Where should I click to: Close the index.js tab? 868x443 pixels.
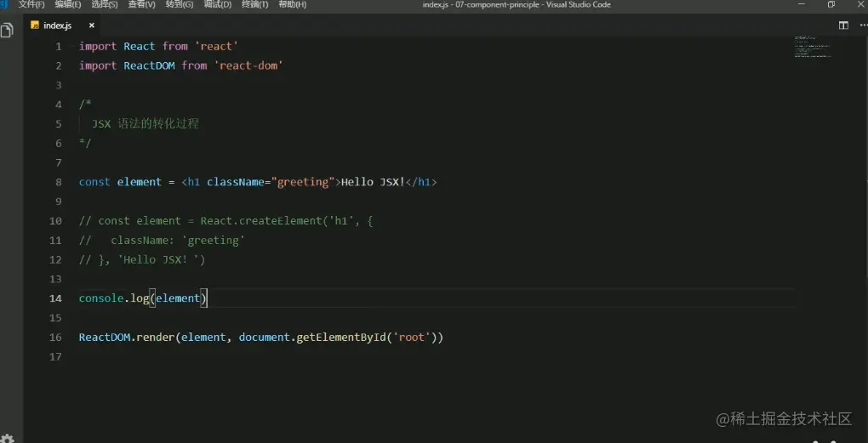pyautogui.click(x=92, y=26)
